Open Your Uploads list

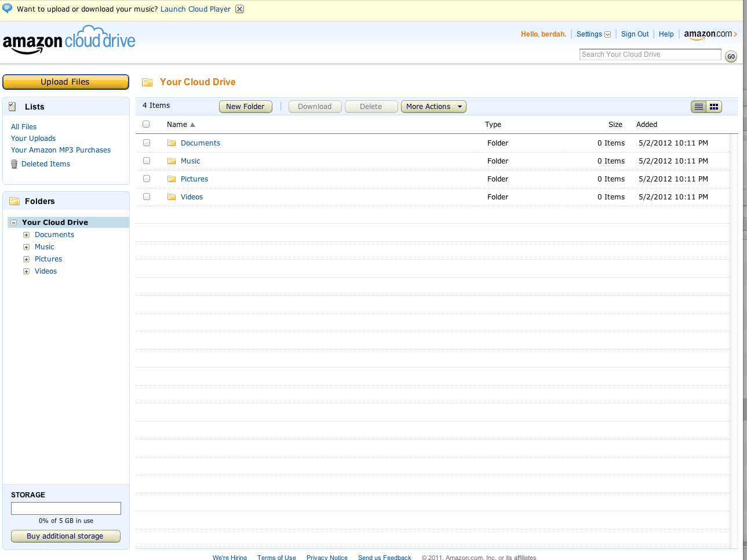(34, 139)
